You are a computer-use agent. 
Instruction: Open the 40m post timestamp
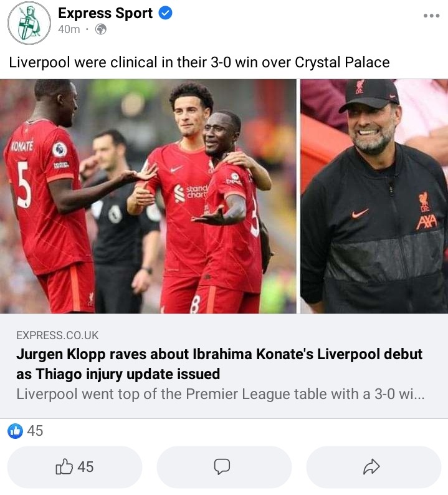coord(69,29)
